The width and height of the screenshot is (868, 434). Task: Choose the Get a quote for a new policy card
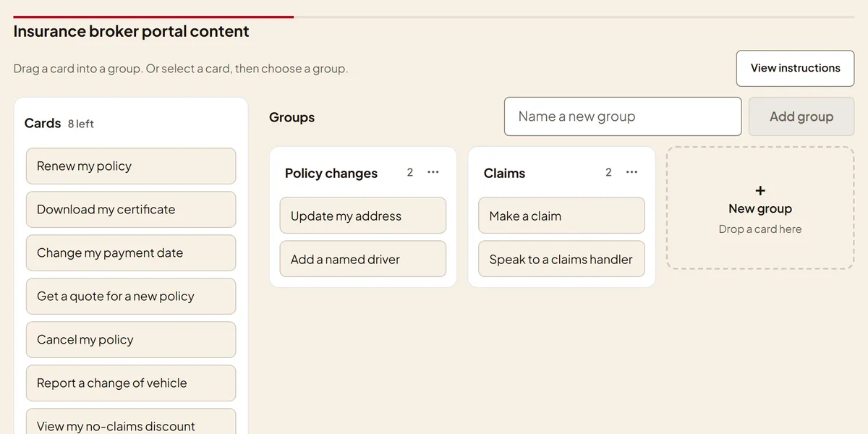click(x=131, y=297)
